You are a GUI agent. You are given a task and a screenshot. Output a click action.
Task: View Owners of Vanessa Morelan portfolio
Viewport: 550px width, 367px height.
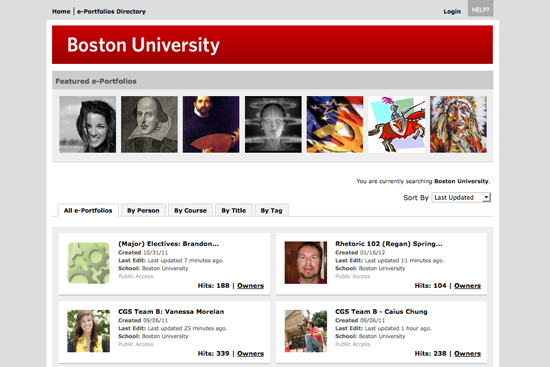250,353
